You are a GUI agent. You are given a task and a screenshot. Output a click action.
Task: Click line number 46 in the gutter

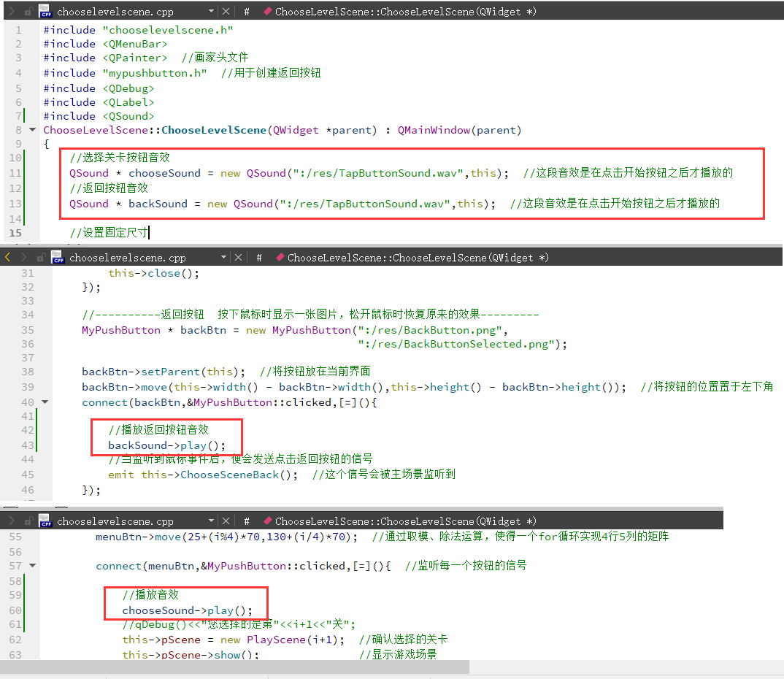coord(28,490)
